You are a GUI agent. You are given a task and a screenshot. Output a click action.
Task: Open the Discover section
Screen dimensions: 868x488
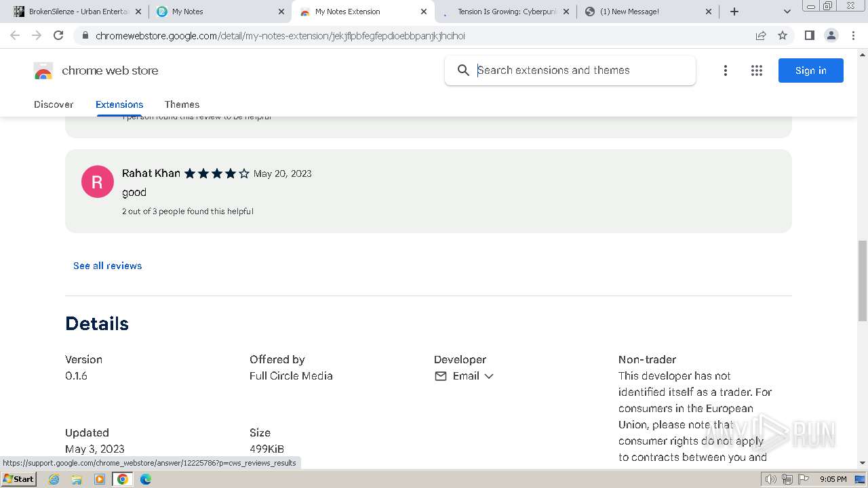tap(54, 104)
